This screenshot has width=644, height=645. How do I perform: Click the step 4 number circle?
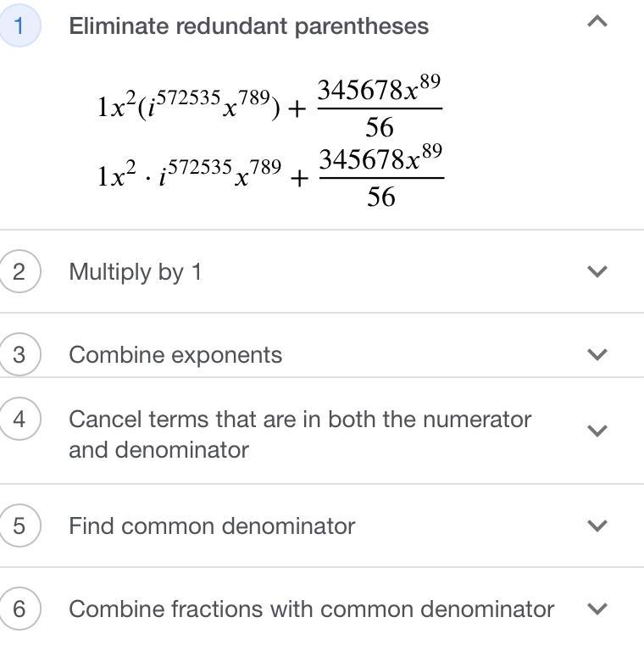tap(19, 420)
